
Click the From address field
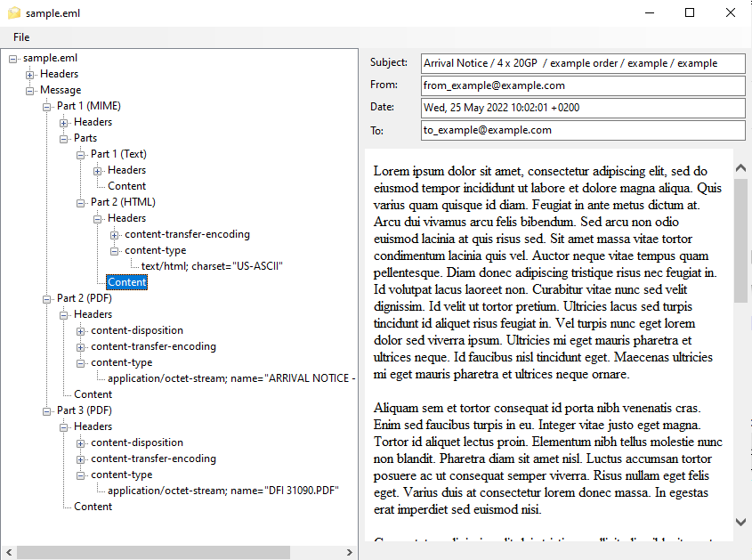point(583,85)
